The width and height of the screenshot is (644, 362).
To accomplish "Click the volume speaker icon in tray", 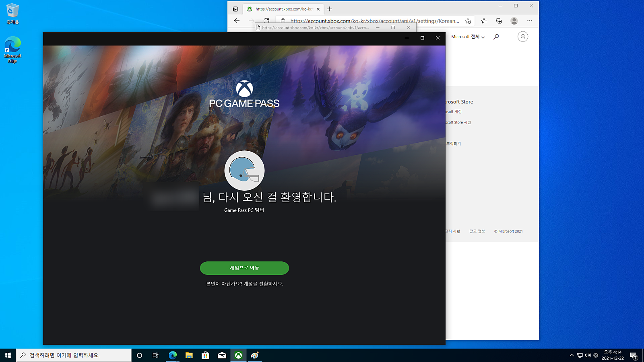I will tap(588, 355).
